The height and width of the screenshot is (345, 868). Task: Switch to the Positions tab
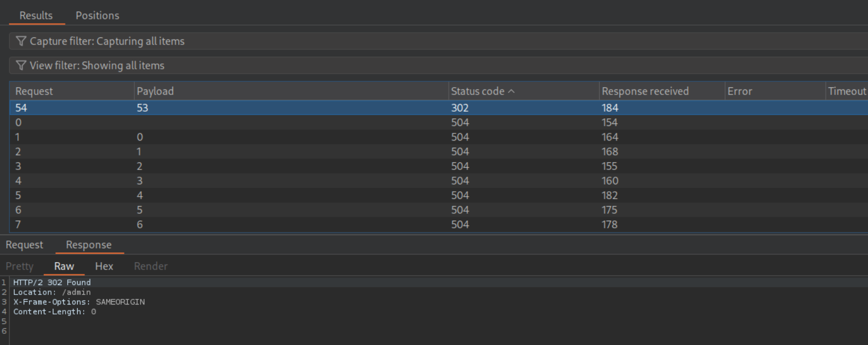click(x=97, y=16)
